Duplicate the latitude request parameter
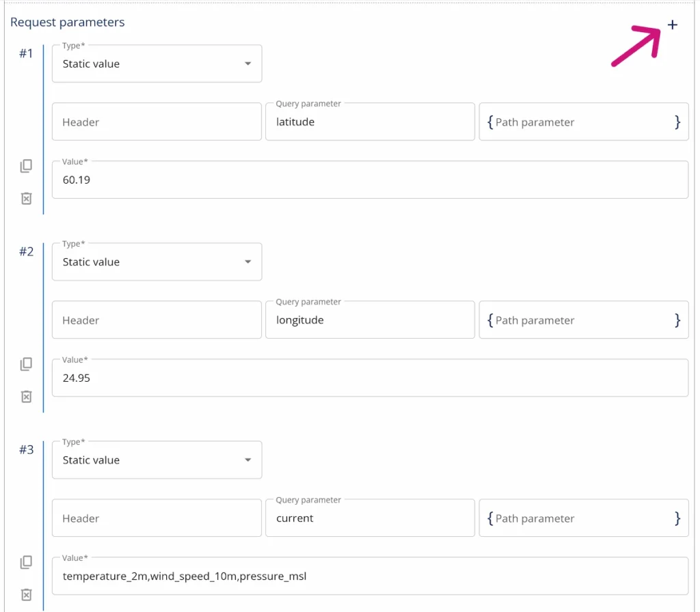The image size is (700, 612). coord(26,165)
